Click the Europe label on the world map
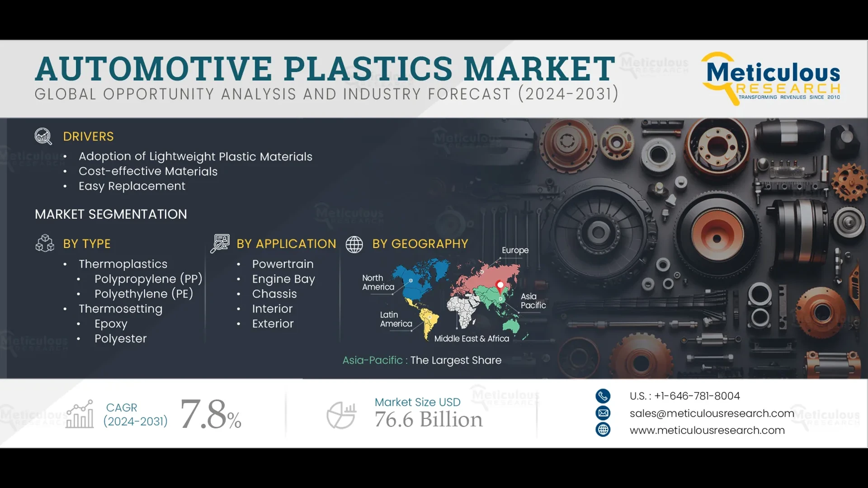This screenshot has width=868, height=488. pyautogui.click(x=514, y=250)
